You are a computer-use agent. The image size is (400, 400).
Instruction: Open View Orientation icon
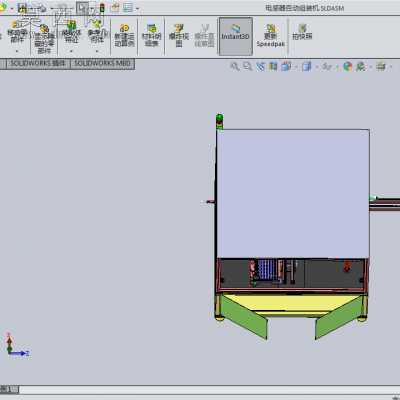pyautogui.click(x=286, y=66)
